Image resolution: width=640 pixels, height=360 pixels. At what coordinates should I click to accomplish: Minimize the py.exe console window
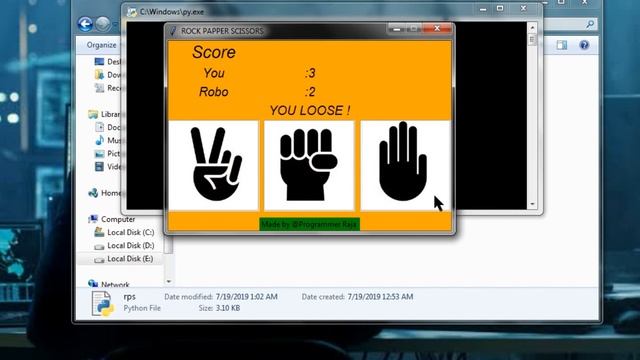coord(483,9)
